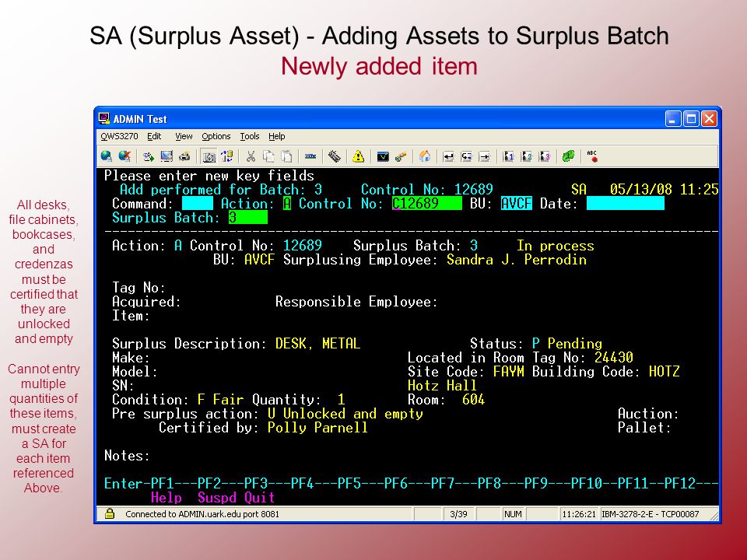Click the 'Connected to ADMIN.uark.edu port 8081' status
This screenshot has width=747, height=560.
[x=202, y=514]
